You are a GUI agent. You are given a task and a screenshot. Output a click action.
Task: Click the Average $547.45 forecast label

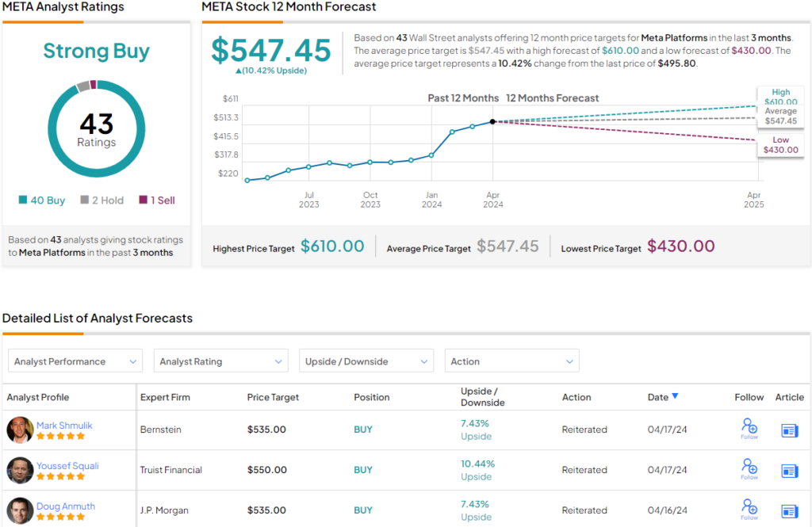tap(781, 116)
